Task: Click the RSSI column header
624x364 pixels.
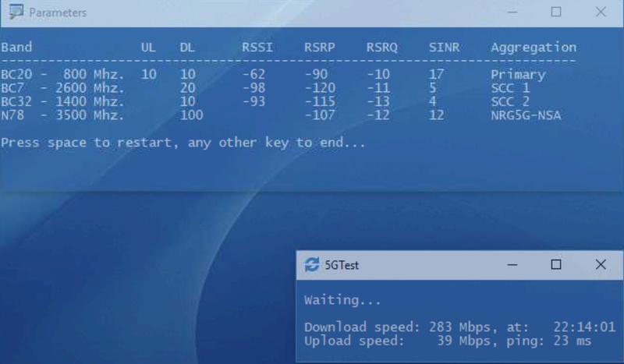Action: [x=257, y=48]
